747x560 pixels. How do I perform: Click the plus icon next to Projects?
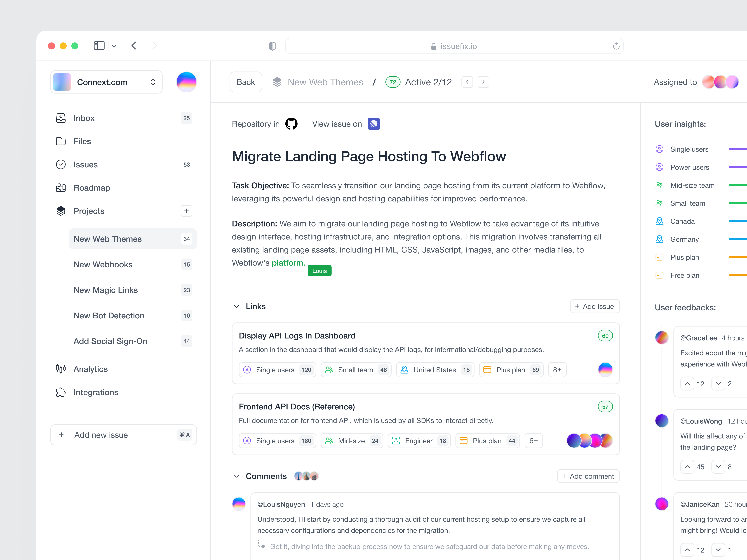coord(186,211)
